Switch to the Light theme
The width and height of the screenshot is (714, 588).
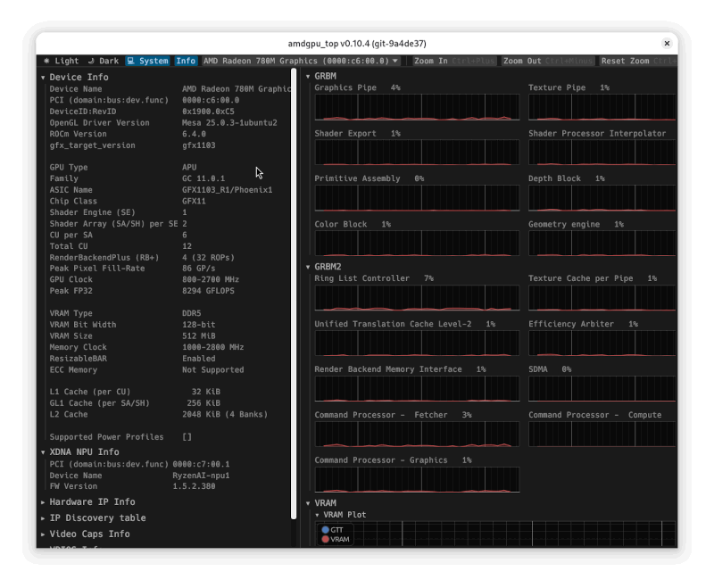pos(61,61)
